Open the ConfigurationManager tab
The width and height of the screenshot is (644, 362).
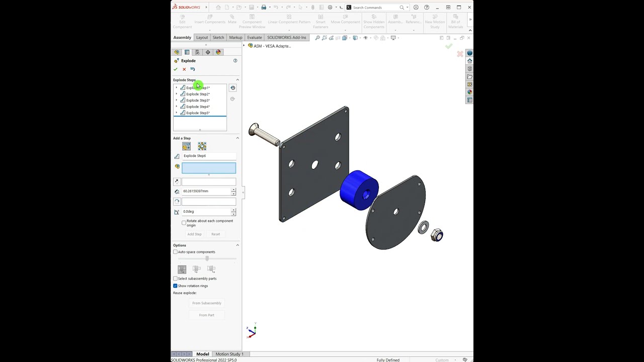(x=197, y=52)
